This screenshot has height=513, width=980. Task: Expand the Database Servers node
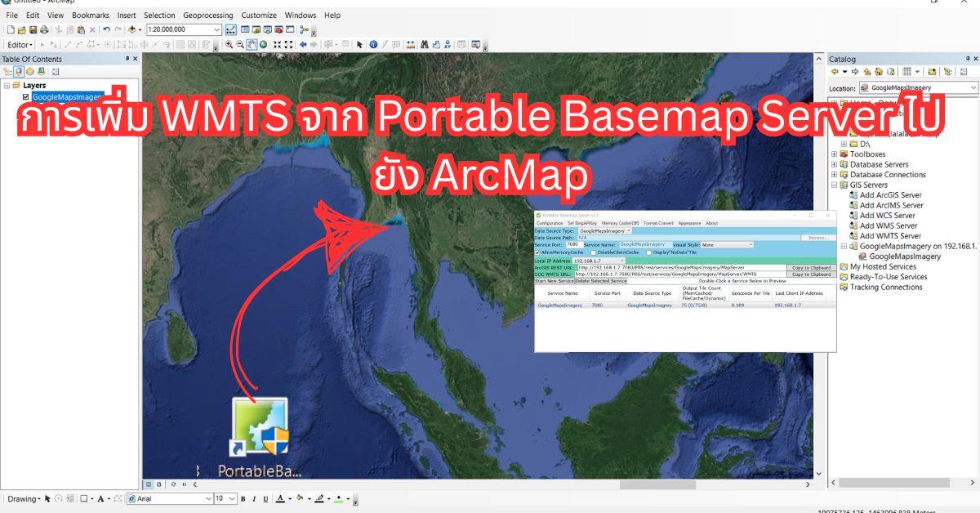click(x=834, y=164)
